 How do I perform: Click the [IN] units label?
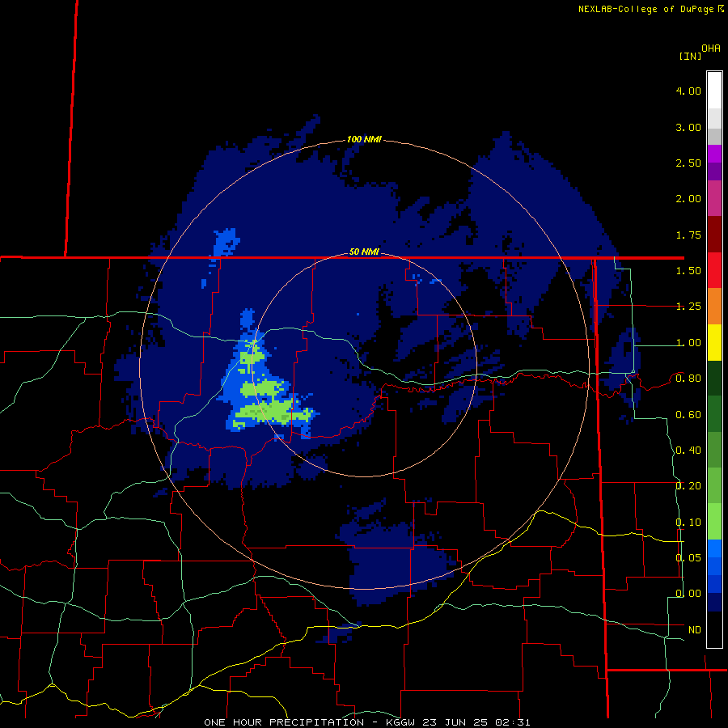(691, 56)
